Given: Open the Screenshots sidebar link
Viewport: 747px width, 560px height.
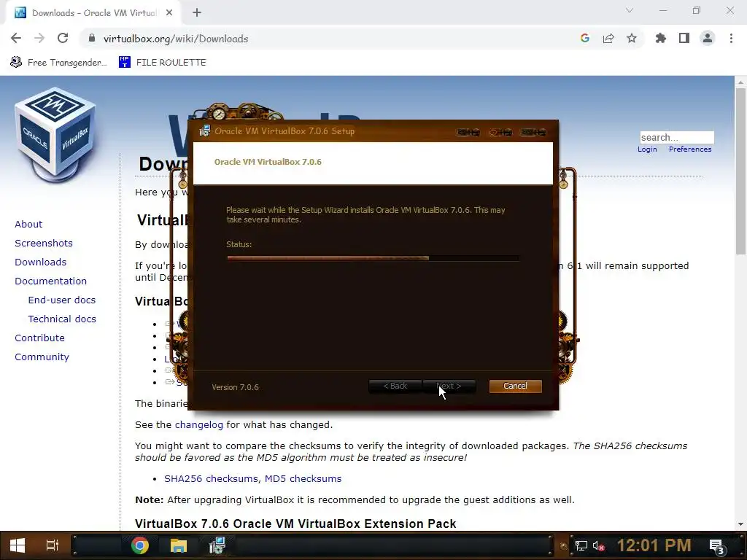Looking at the screenshot, I should [44, 243].
